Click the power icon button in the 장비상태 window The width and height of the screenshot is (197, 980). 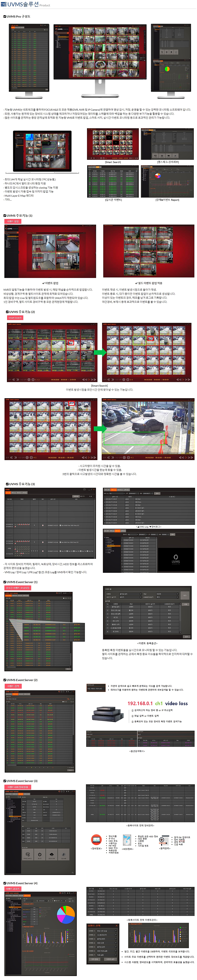(40, 854)
